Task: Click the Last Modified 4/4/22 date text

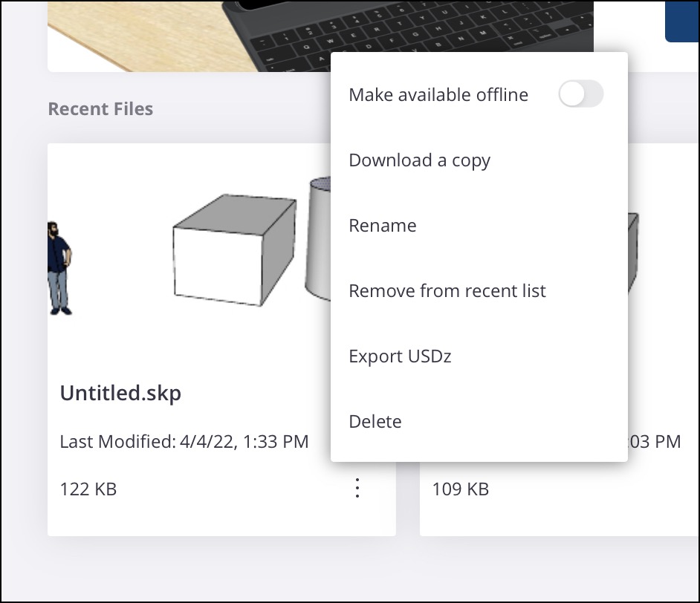Action: coord(184,442)
